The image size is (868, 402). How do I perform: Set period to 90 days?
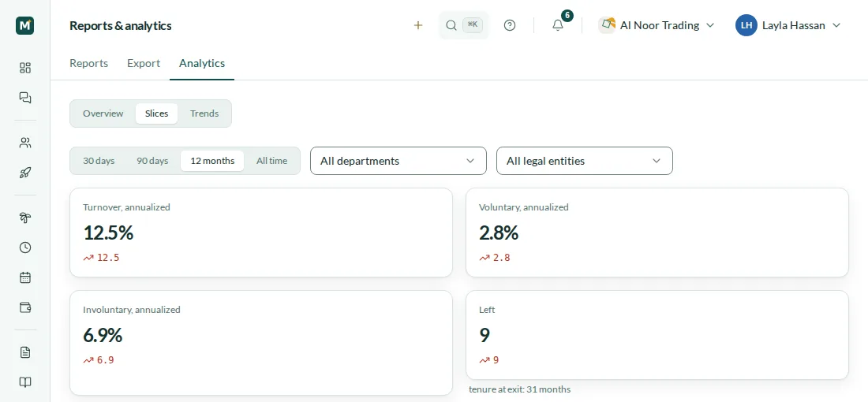(x=152, y=161)
